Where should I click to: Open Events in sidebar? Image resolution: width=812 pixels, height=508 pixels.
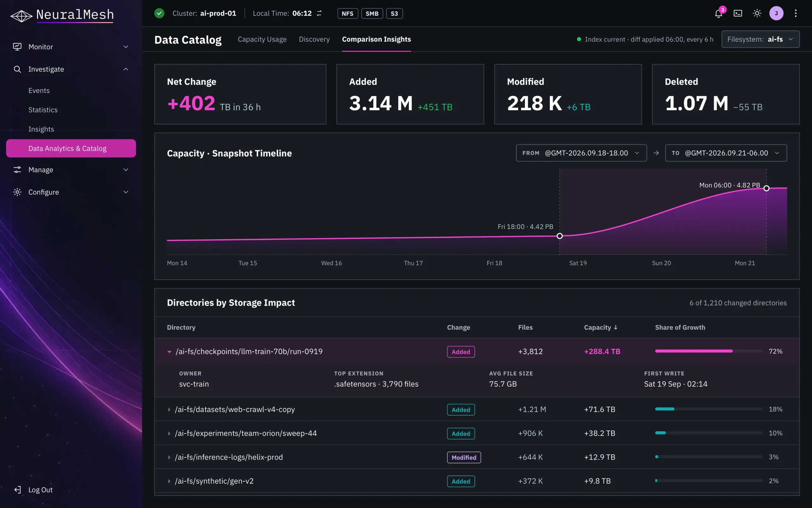tap(39, 90)
